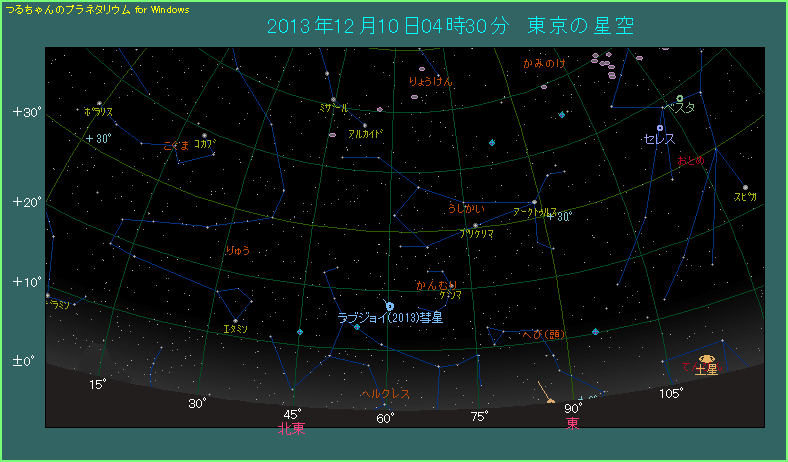The image size is (788, 462).
Task: Click the orange planet icon near 90° horizon
Action: 550,401
